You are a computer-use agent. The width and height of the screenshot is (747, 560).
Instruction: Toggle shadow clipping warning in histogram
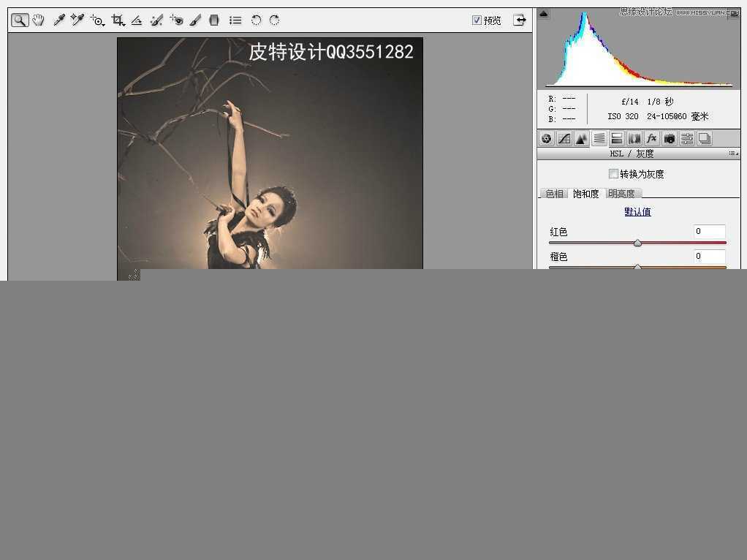click(544, 14)
